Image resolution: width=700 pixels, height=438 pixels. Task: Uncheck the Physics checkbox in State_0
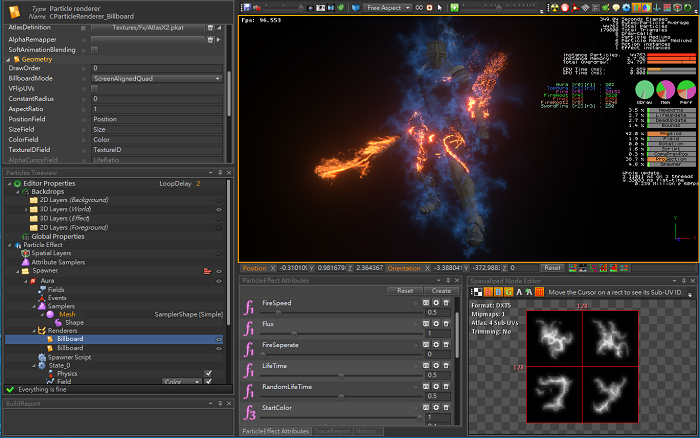pos(208,373)
